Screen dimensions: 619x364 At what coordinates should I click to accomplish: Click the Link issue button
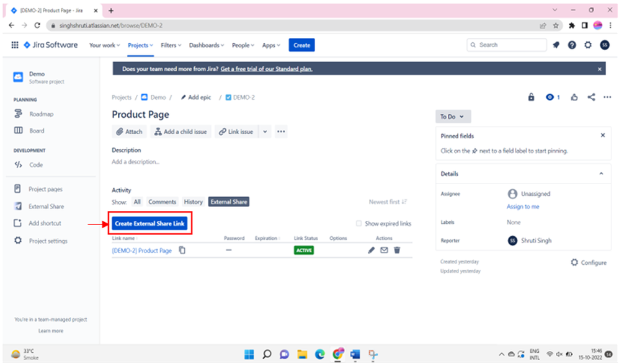236,131
